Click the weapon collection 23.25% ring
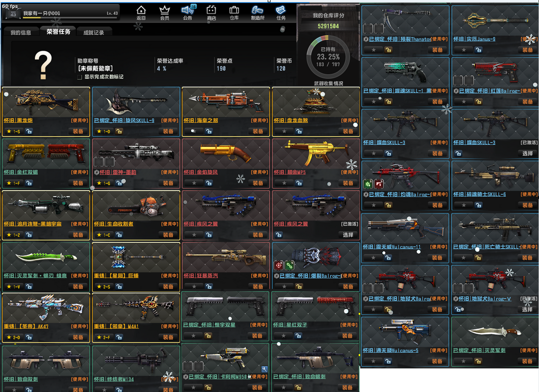539x392 pixels. [x=328, y=57]
